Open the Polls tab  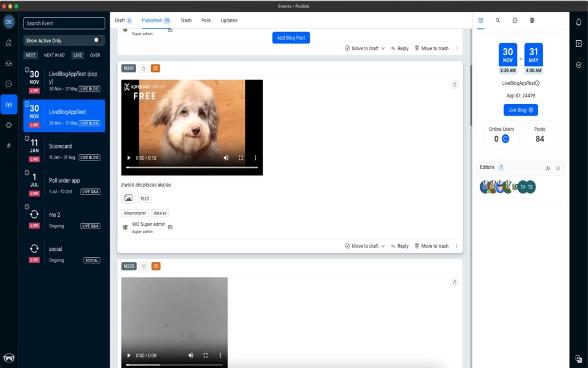click(206, 20)
